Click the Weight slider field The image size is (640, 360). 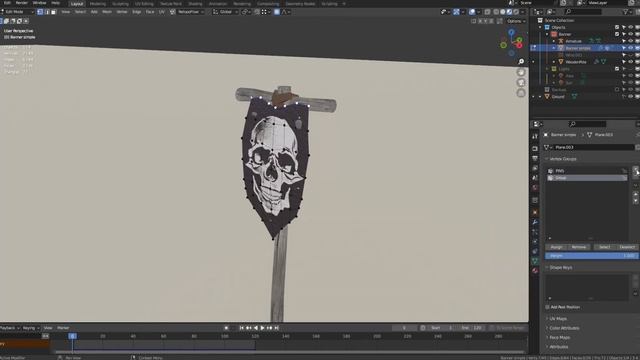click(591, 256)
